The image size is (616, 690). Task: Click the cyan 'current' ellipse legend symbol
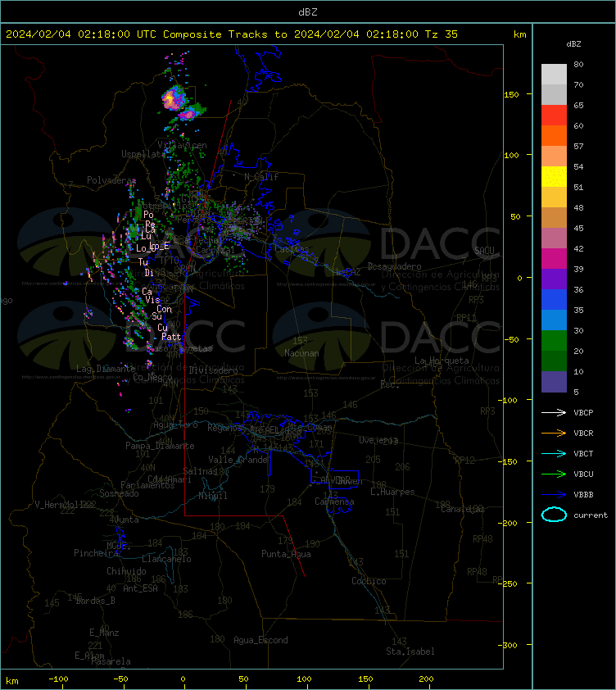tap(554, 515)
